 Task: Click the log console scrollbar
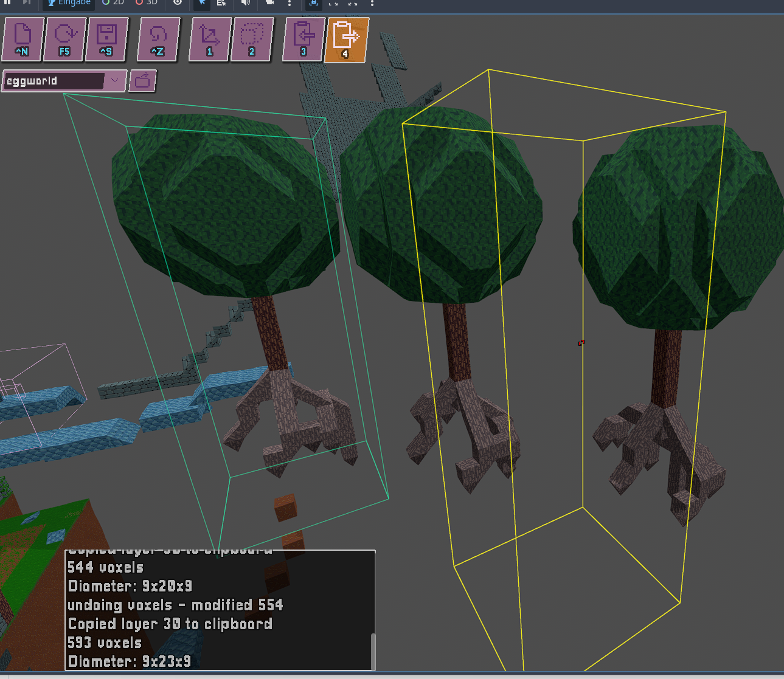click(373, 650)
